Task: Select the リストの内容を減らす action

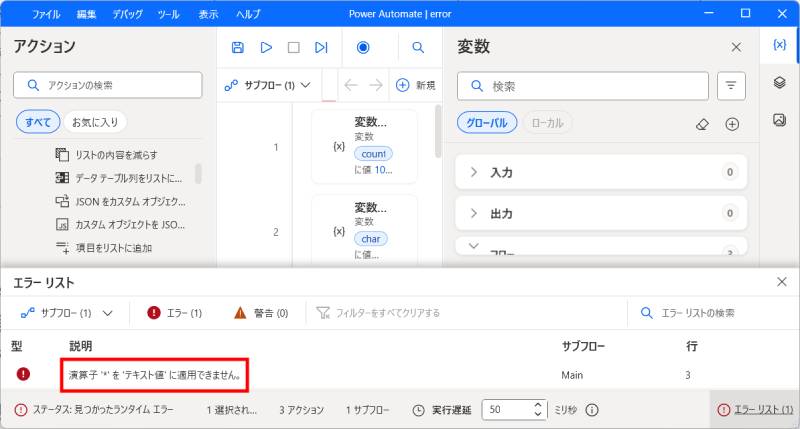Action: coord(106,155)
